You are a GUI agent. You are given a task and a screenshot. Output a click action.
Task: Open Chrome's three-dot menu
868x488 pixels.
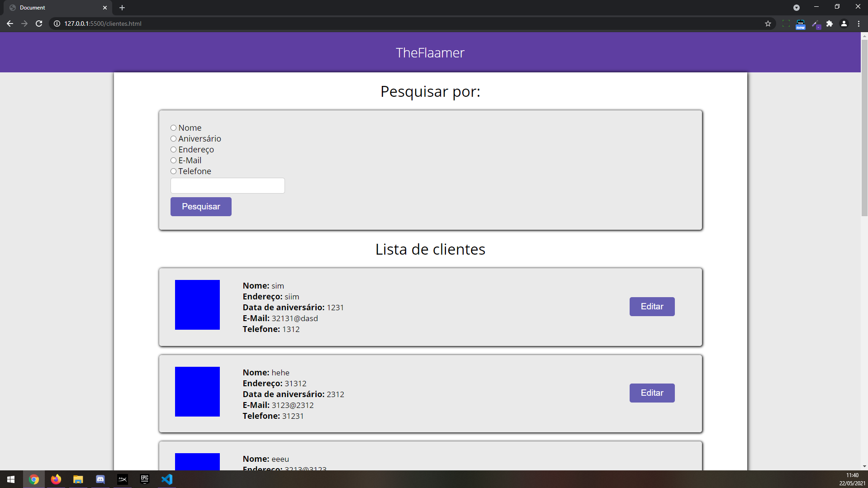pos(859,24)
